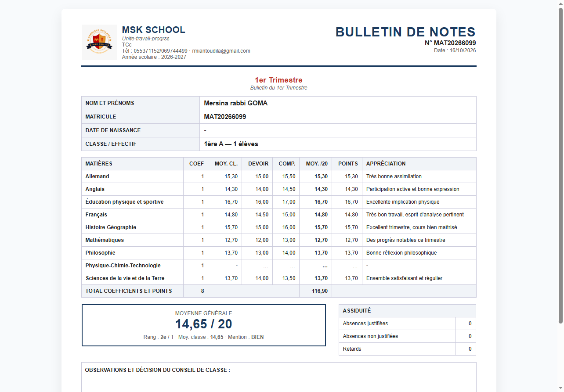
Task: Click the appreciation 'Très bonne assimilation'
Action: pyautogui.click(x=394, y=176)
